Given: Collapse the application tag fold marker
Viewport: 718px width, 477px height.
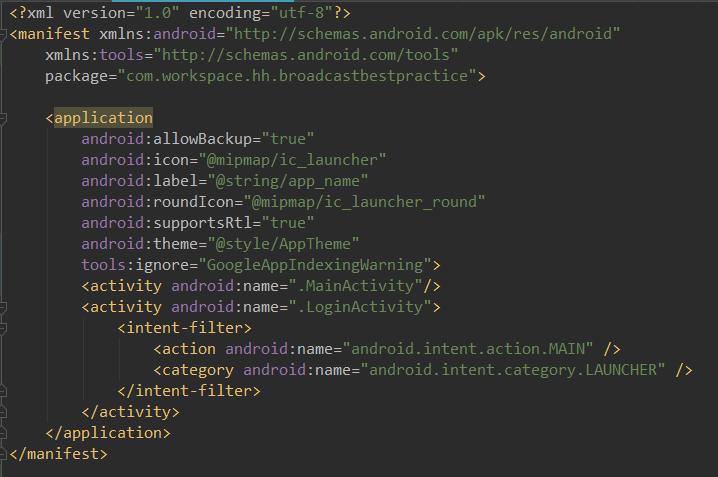Looking at the screenshot, I should [x=3, y=118].
